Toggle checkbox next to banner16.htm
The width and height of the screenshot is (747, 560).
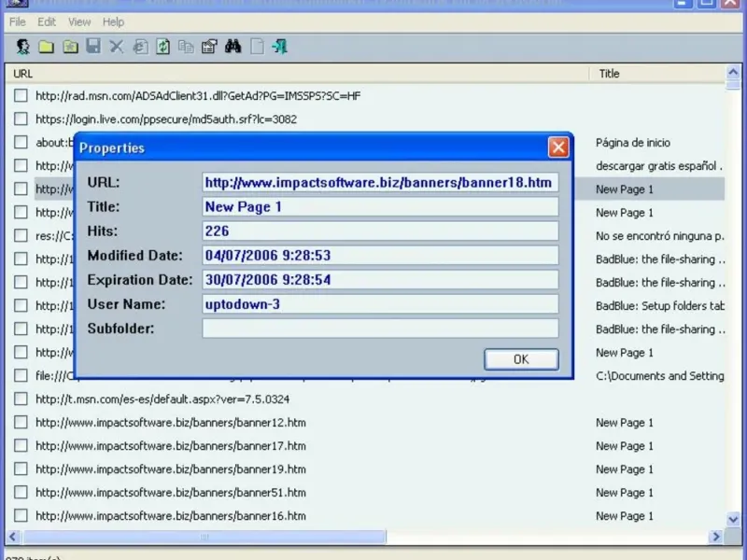(x=21, y=515)
